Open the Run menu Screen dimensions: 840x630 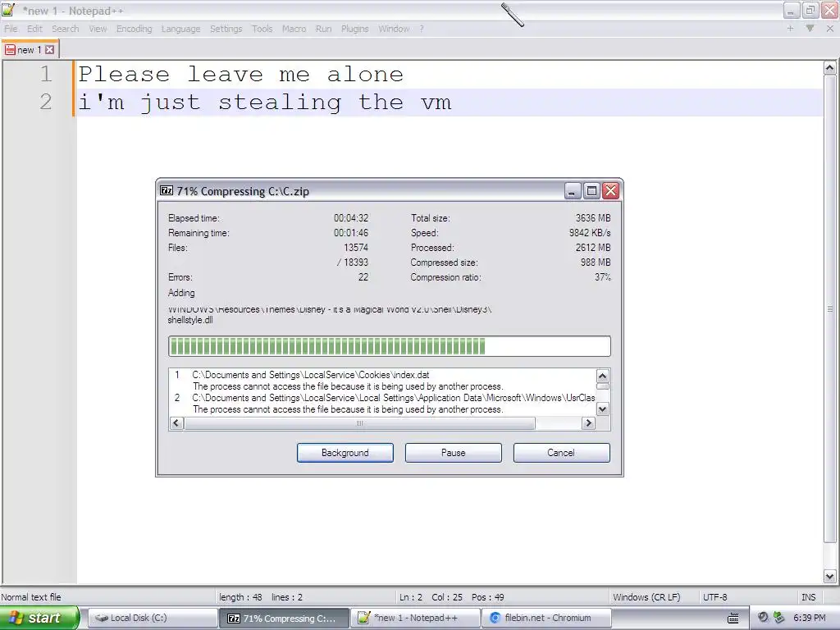point(323,29)
